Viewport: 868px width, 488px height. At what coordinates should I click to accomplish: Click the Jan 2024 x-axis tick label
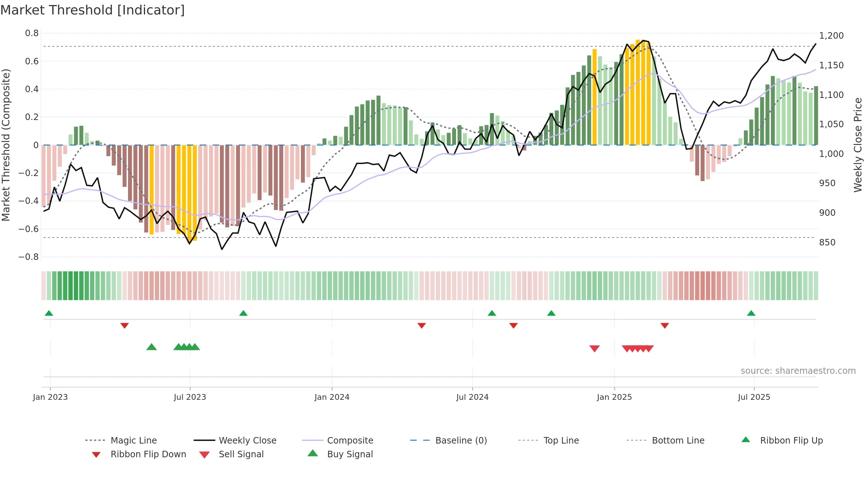[332, 397]
